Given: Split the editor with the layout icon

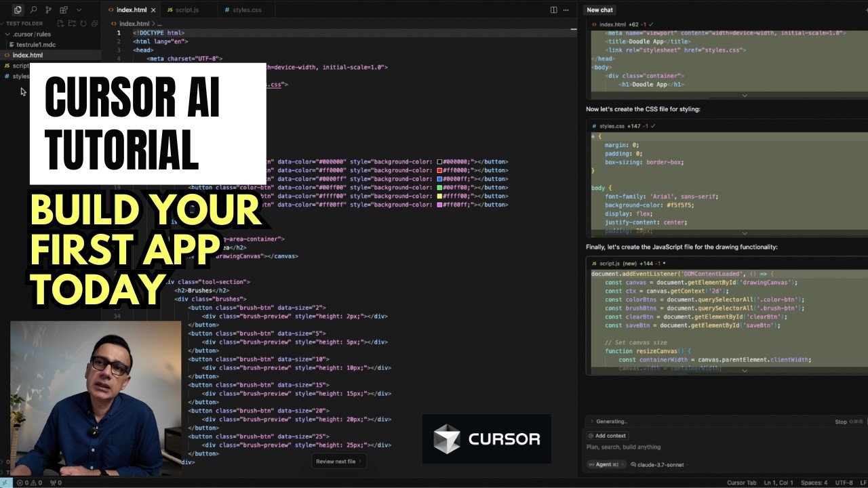Looking at the screenshot, I should [x=554, y=9].
